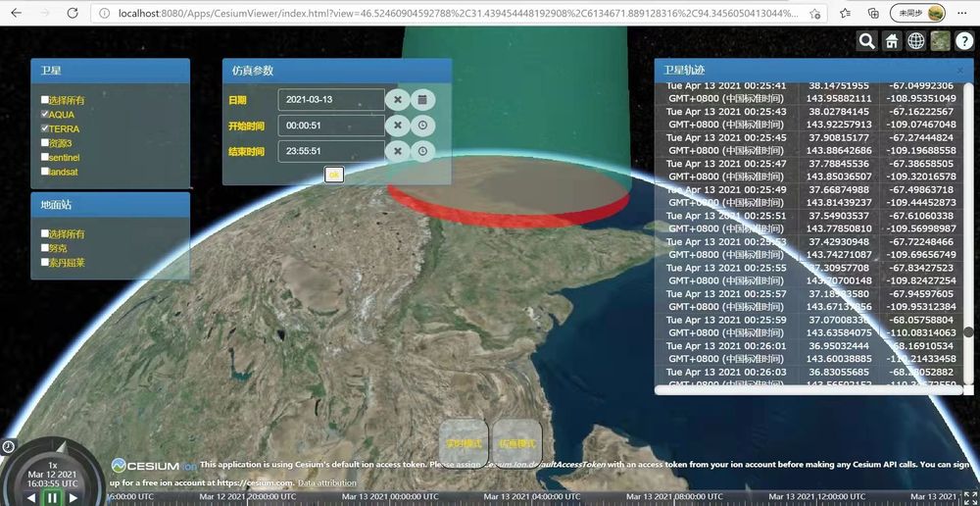Screen dimensions: 980x506
Task: Check the 选择所有 box under 卫星
Action: [45, 99]
